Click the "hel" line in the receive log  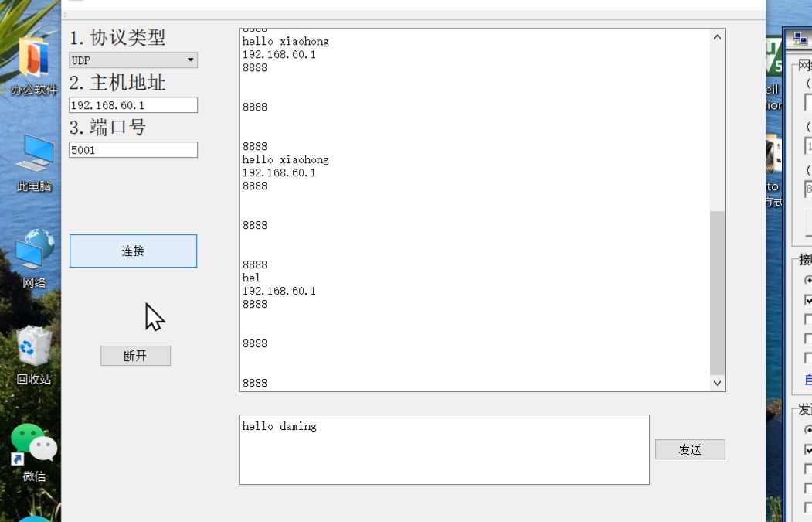coord(251,278)
